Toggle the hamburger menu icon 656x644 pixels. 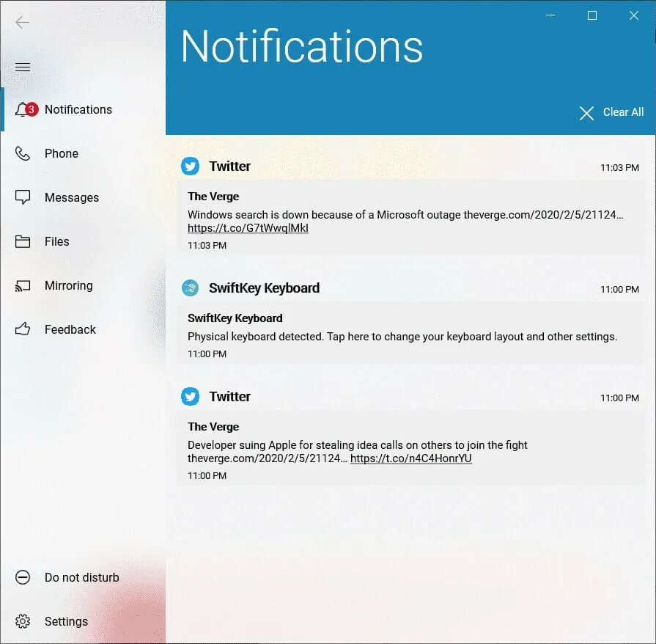(x=23, y=67)
